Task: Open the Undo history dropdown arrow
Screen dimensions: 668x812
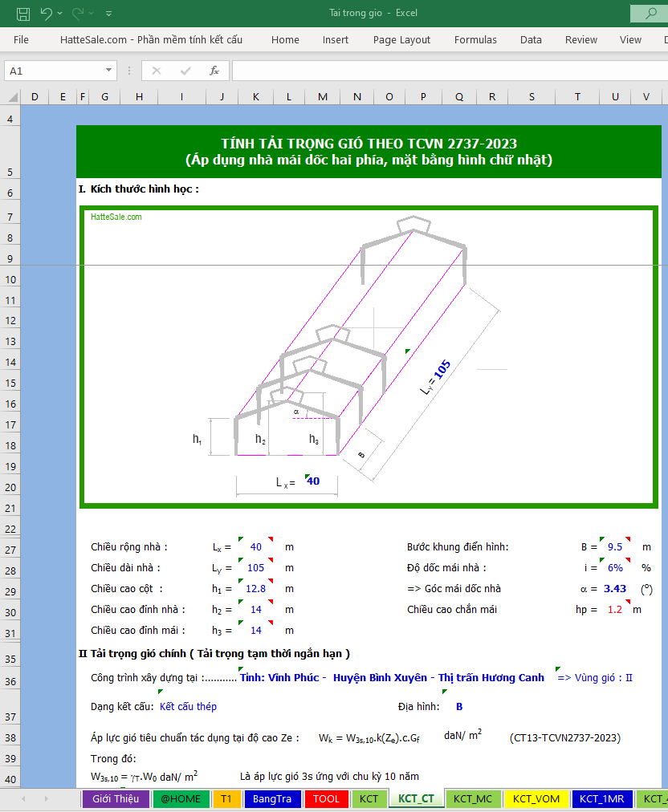Action: click(60, 14)
